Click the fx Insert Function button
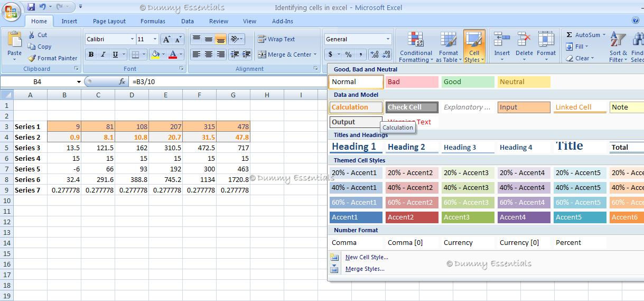Screen dimensions: 644x301 pos(122,81)
